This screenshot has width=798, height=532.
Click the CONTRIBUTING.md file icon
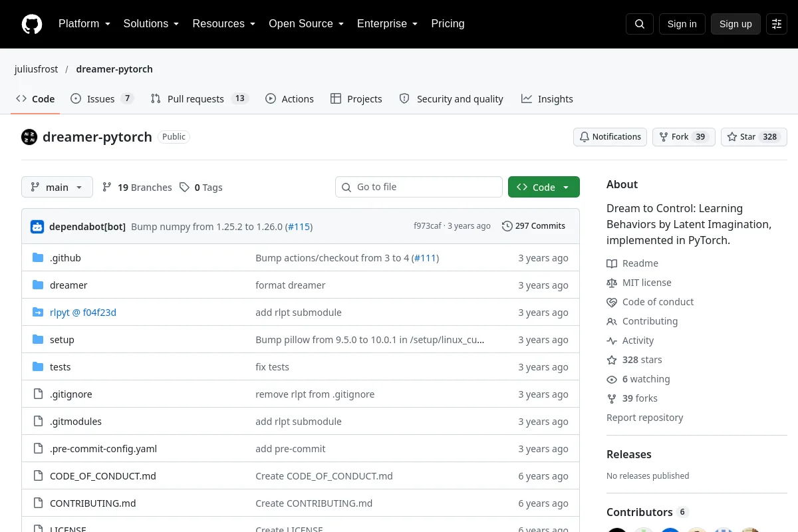pos(38,503)
